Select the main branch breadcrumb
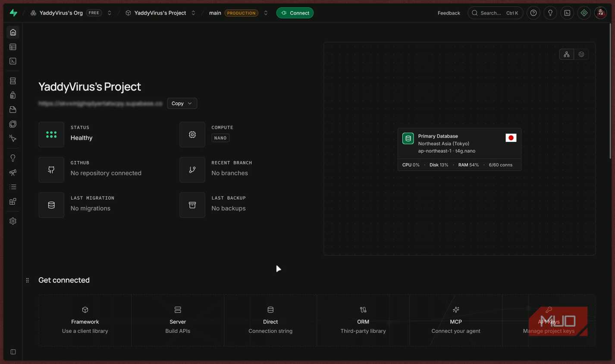 pos(215,13)
